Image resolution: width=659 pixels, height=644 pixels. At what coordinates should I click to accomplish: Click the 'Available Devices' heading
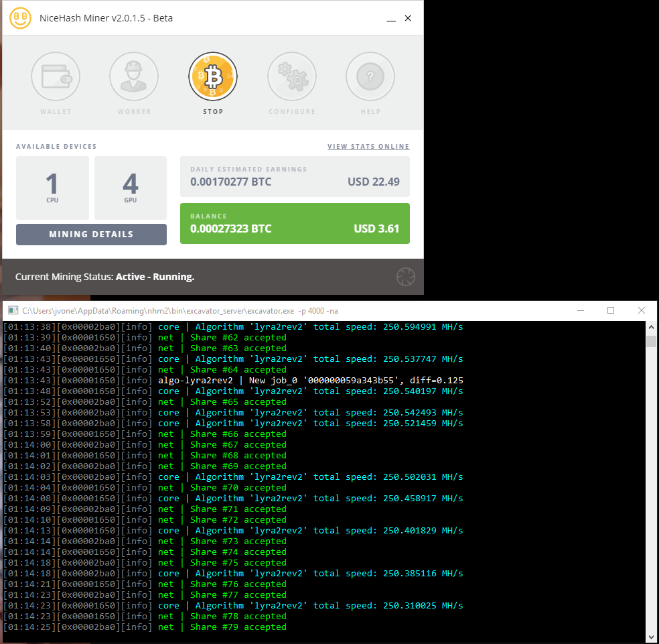[56, 146]
